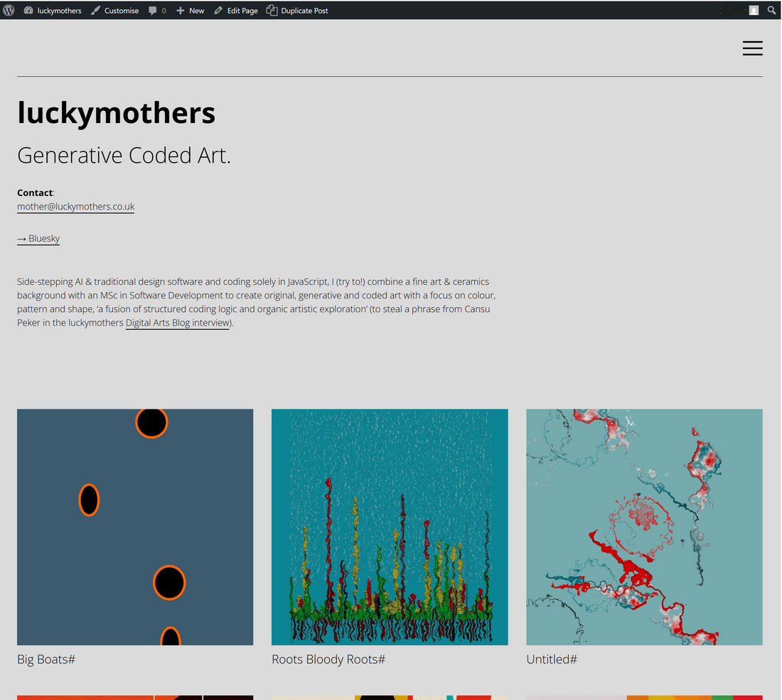Open the Untitled artwork thumbnail
The height and width of the screenshot is (700, 782).
pyautogui.click(x=644, y=527)
